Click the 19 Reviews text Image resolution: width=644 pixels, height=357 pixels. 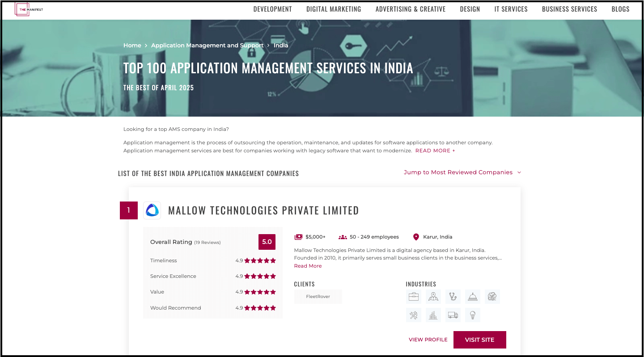coord(208,243)
